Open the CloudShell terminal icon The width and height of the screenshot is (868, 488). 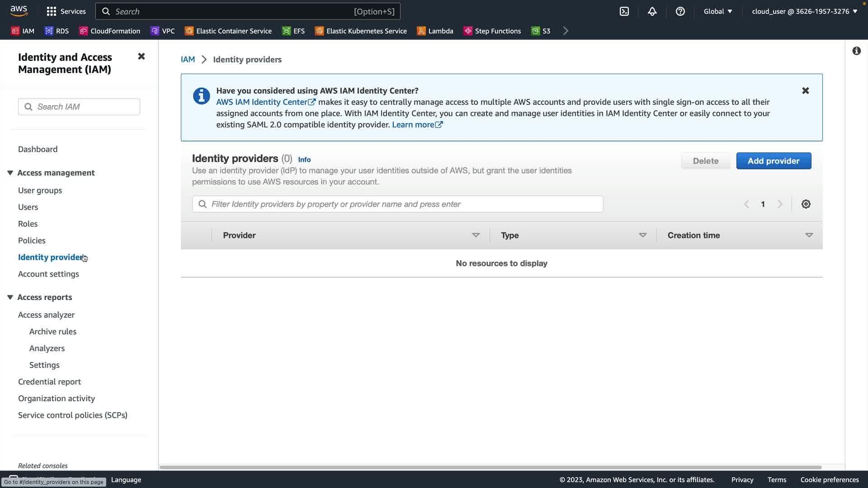pyautogui.click(x=624, y=11)
